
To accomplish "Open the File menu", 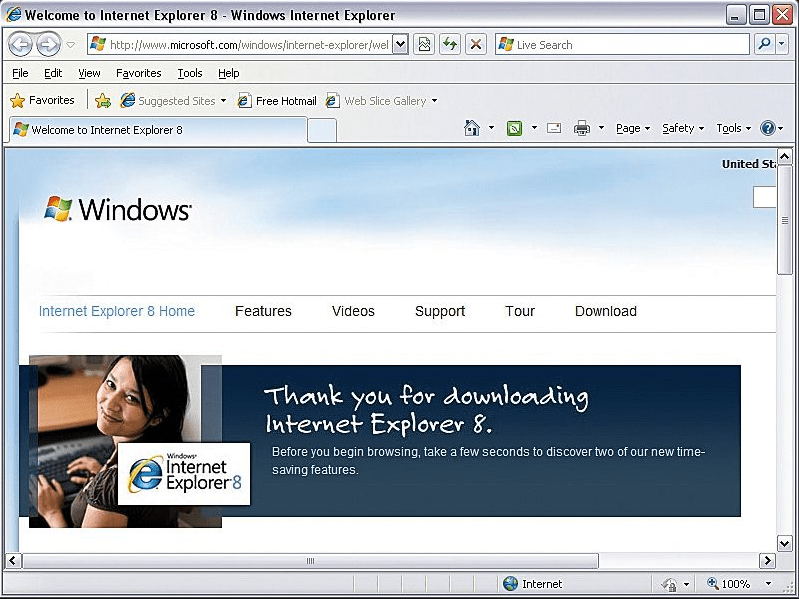I will 20,73.
